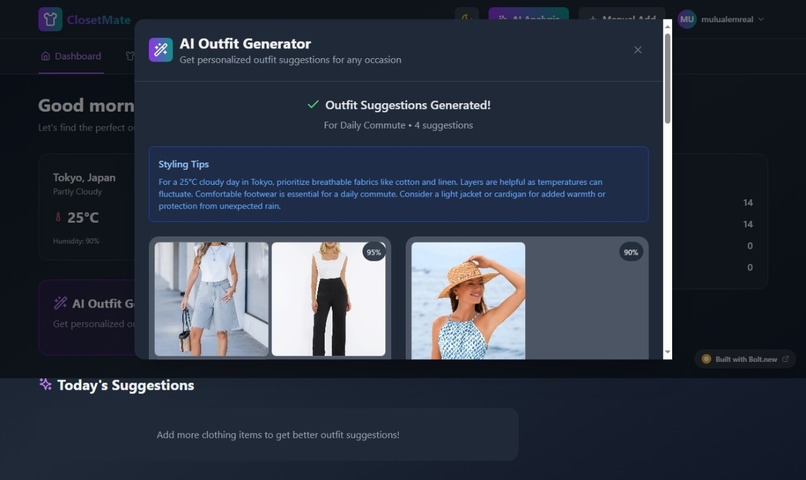806x480 pixels.
Task: Click the magic wand icon in dialog header
Action: (x=161, y=50)
